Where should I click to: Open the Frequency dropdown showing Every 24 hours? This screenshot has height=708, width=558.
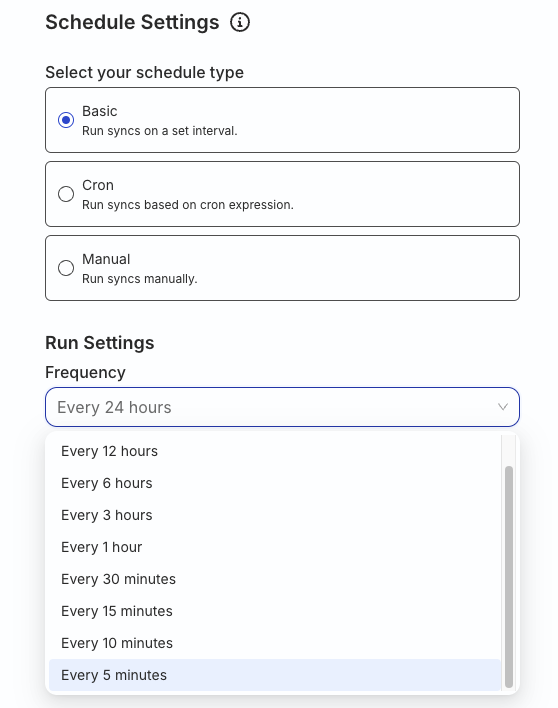282,407
